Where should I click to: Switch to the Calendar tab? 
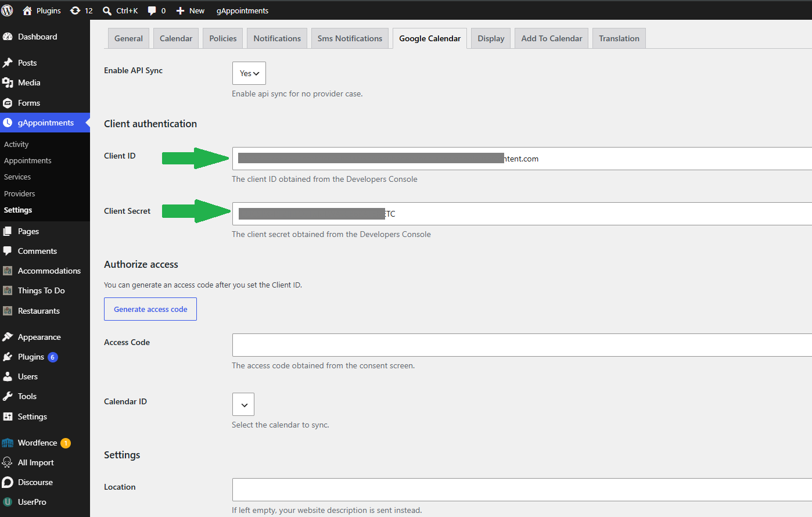[x=176, y=38]
